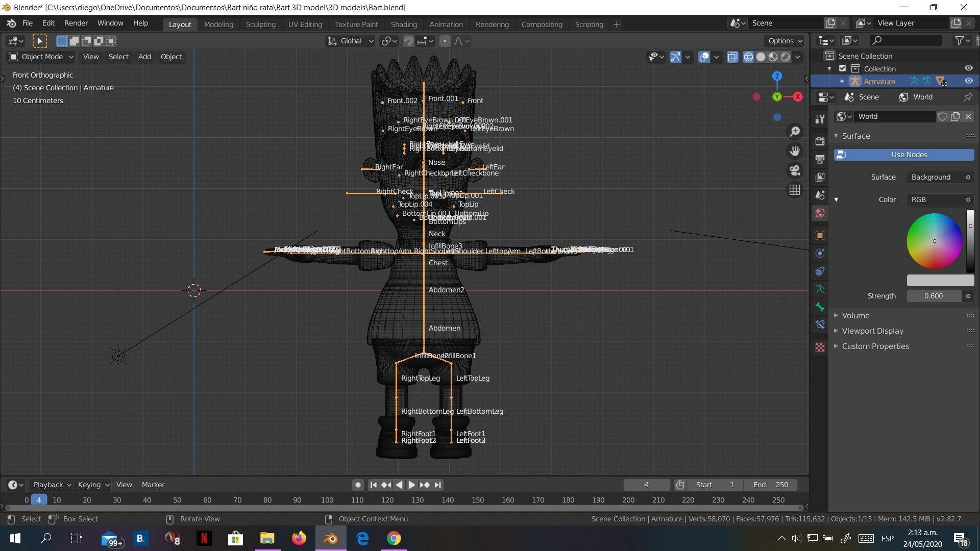Uncheck Collection exclude checkbox
This screenshot has height=551, width=980.
click(843, 68)
